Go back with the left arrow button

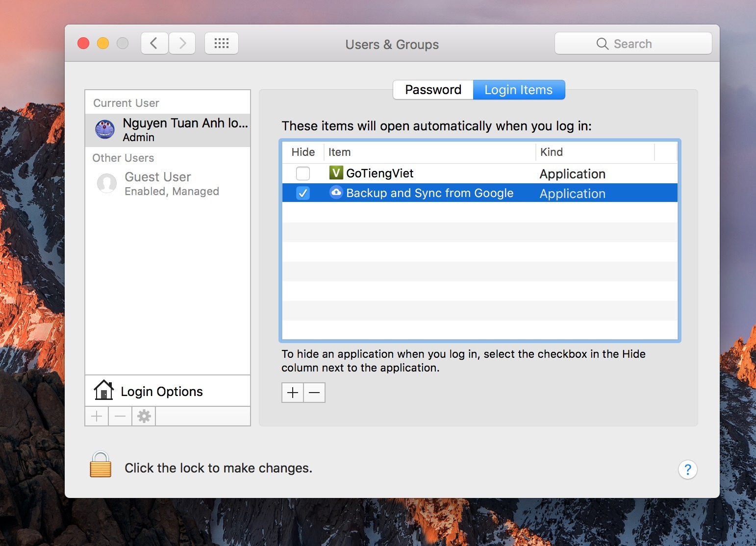154,44
